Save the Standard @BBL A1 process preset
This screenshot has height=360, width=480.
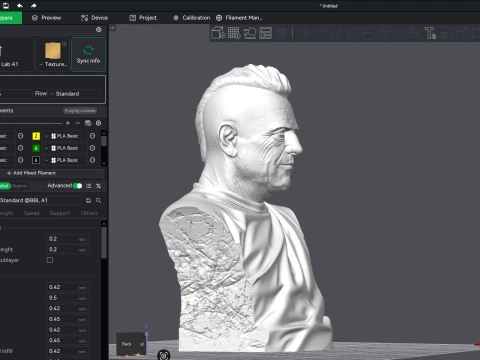click(88, 200)
